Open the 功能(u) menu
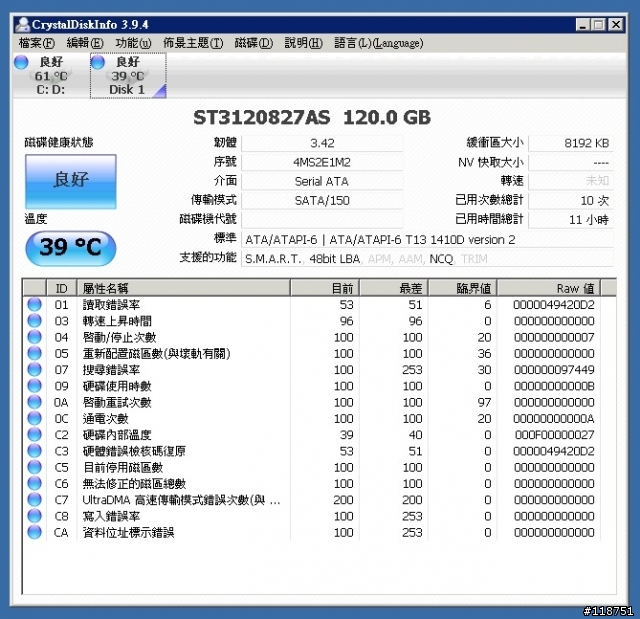This screenshot has width=640, height=619. [133, 43]
